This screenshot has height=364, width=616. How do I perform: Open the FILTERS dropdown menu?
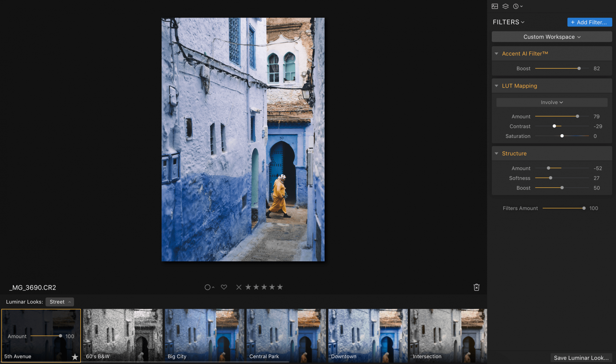tap(508, 22)
